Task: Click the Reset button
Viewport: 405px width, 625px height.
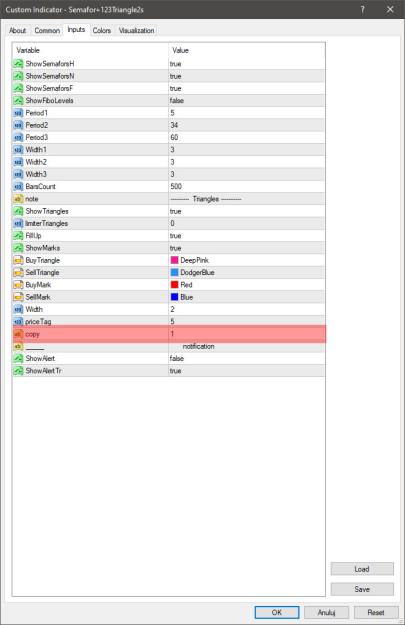Action: point(376,612)
